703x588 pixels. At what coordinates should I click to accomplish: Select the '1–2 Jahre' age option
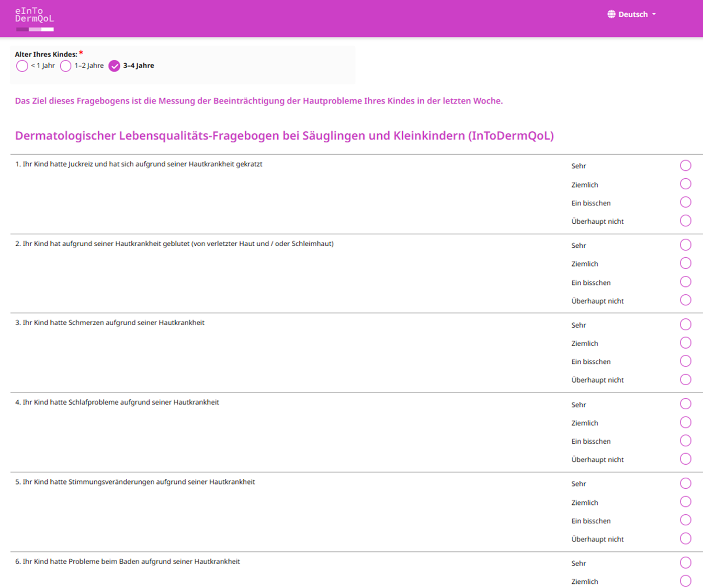tap(65, 66)
